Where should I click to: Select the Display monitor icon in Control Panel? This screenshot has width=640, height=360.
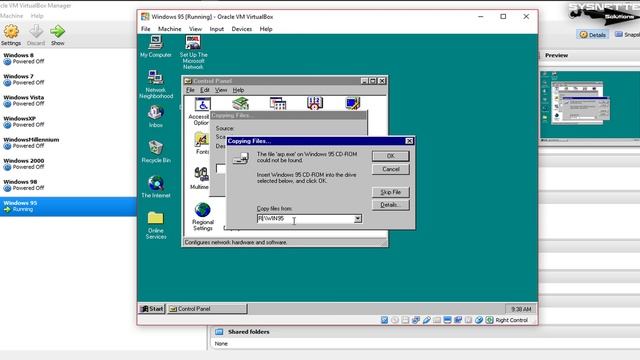pyautogui.click(x=352, y=103)
